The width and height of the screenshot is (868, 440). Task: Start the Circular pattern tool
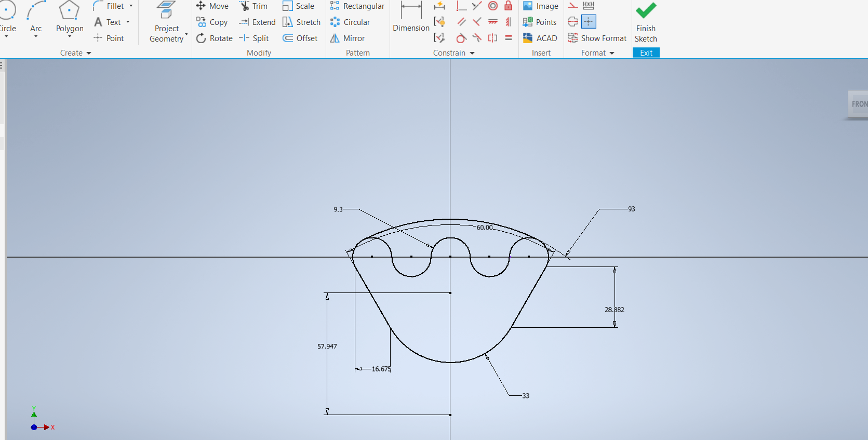[x=350, y=22]
